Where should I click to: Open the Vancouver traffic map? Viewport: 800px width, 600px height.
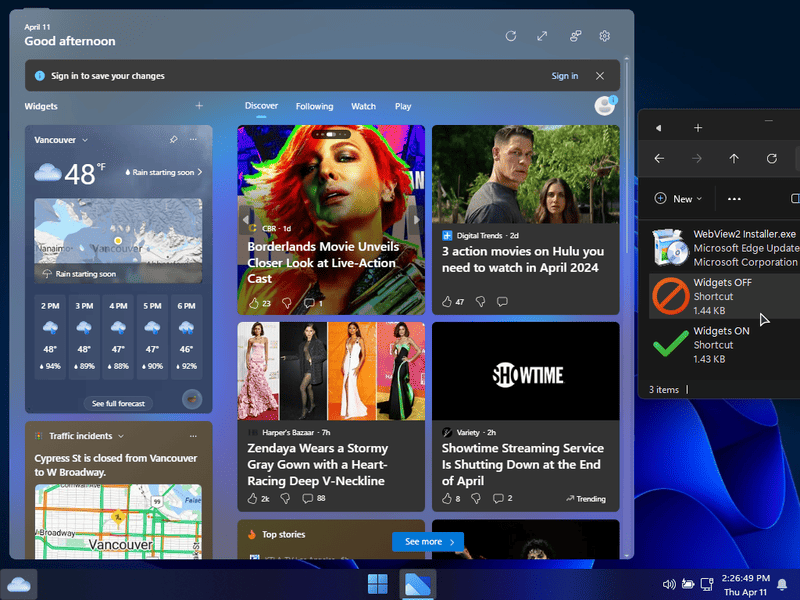coord(118,521)
